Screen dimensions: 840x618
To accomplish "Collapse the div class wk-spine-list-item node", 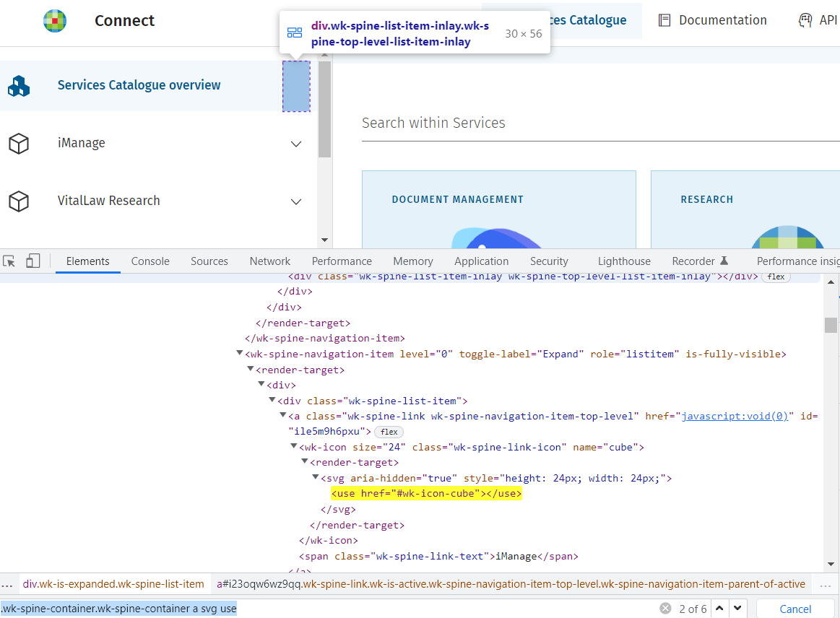I will click(x=272, y=400).
